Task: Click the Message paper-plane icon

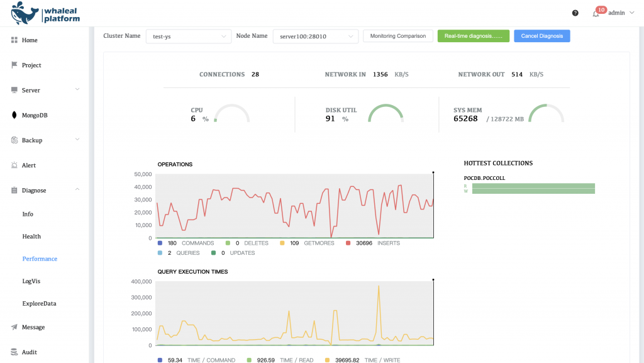Action: (x=14, y=327)
